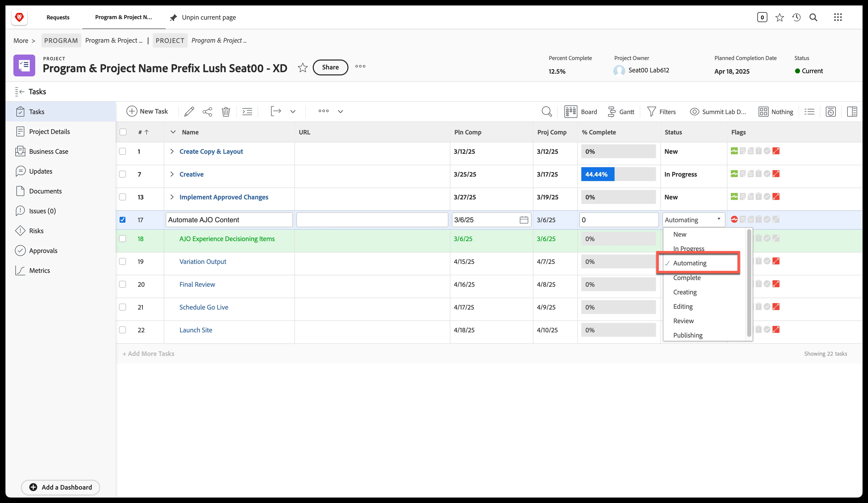Uncheck the checkbox for task 17

(123, 220)
